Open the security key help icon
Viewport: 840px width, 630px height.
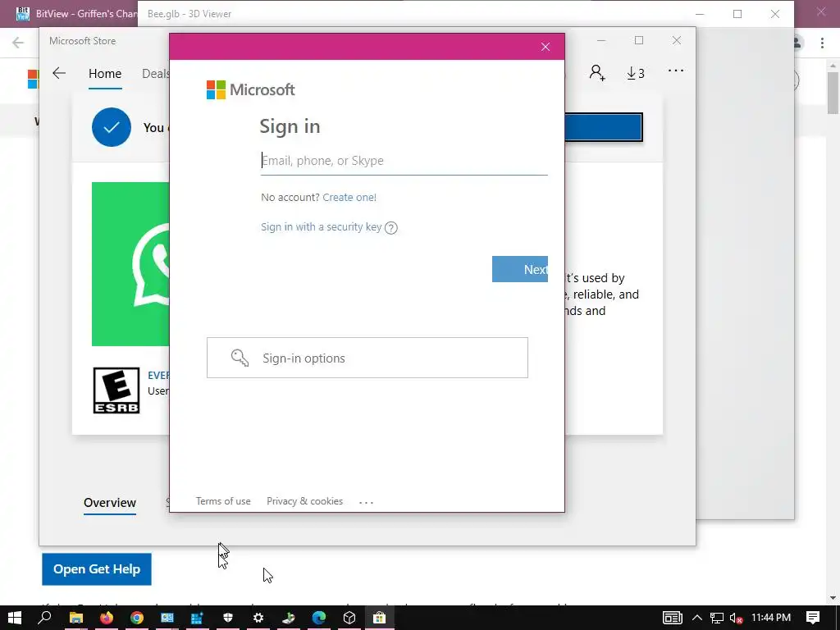tap(391, 228)
